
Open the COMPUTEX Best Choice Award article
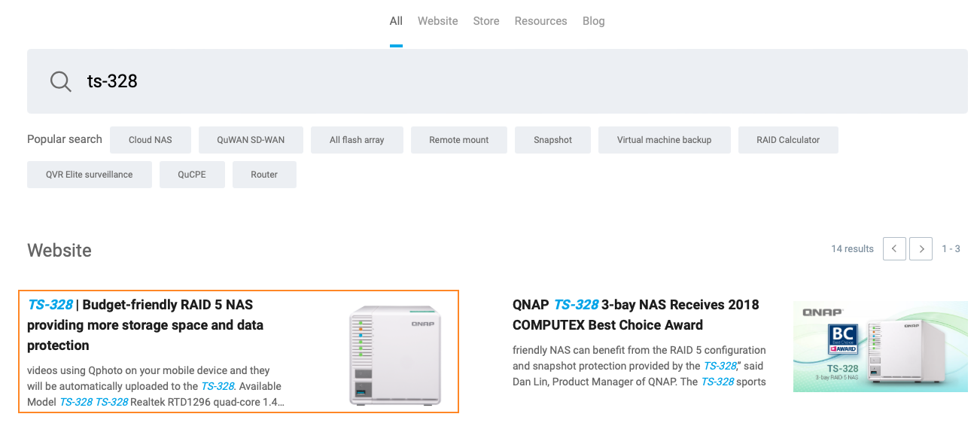[635, 315]
